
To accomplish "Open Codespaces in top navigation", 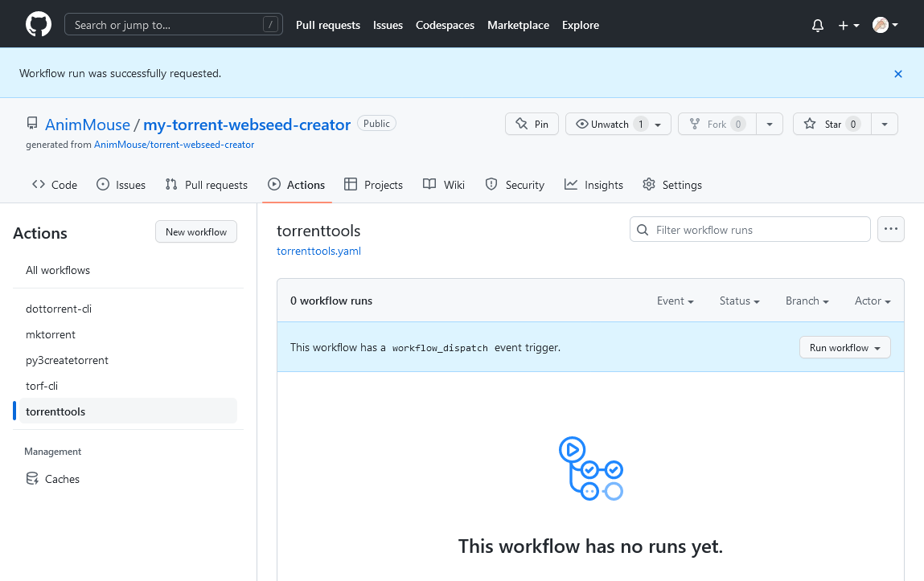I will 445,25.
